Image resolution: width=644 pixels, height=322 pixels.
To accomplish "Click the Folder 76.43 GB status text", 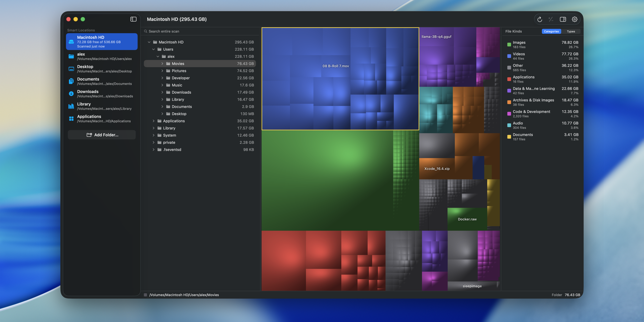I will coord(566,295).
